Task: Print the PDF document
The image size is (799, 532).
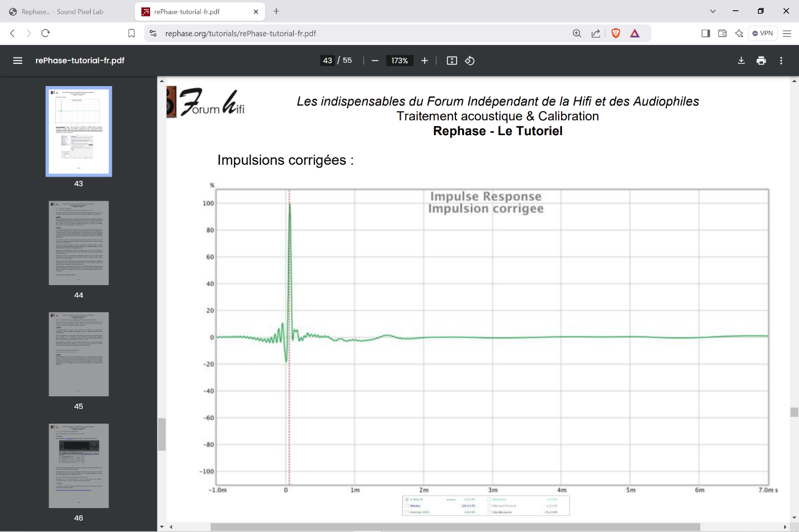Action: click(x=761, y=60)
